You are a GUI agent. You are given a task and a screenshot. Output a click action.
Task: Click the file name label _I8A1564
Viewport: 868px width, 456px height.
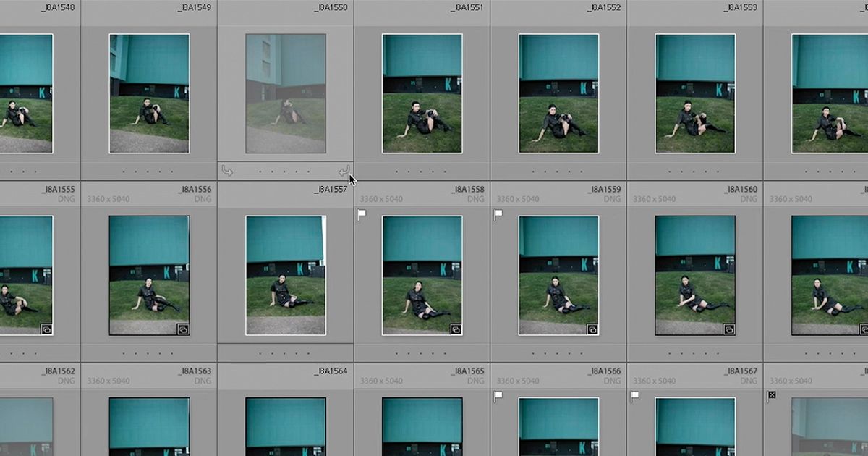pos(331,371)
